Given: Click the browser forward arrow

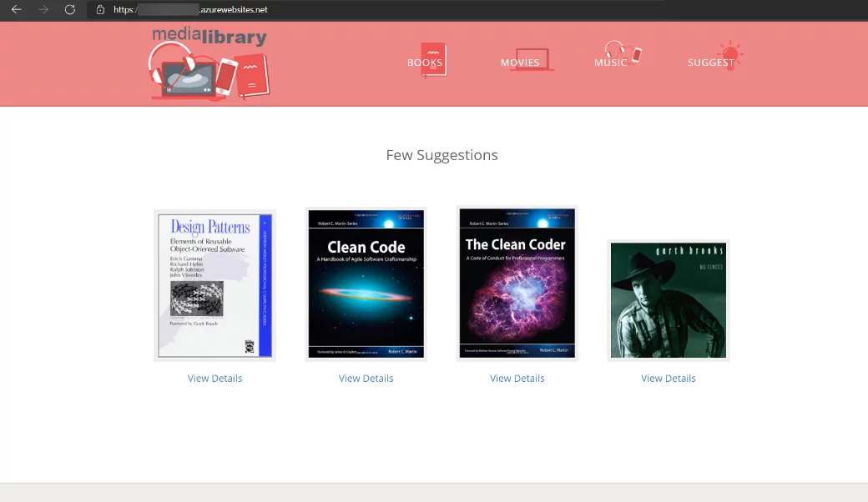Looking at the screenshot, I should click(x=43, y=9).
